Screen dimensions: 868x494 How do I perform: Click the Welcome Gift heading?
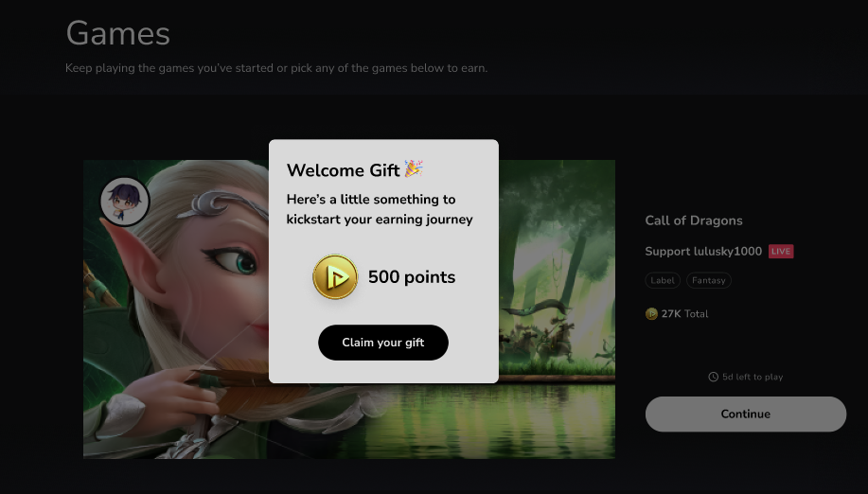click(x=344, y=169)
